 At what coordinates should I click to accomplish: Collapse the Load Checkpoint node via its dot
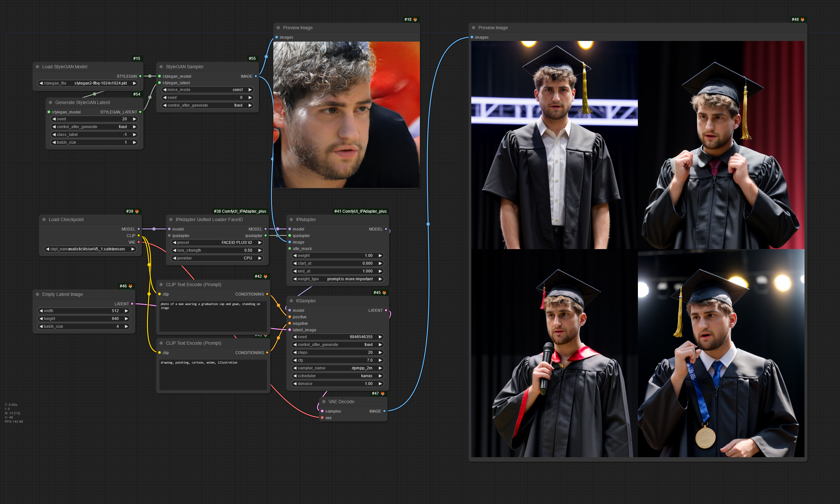(x=44, y=220)
